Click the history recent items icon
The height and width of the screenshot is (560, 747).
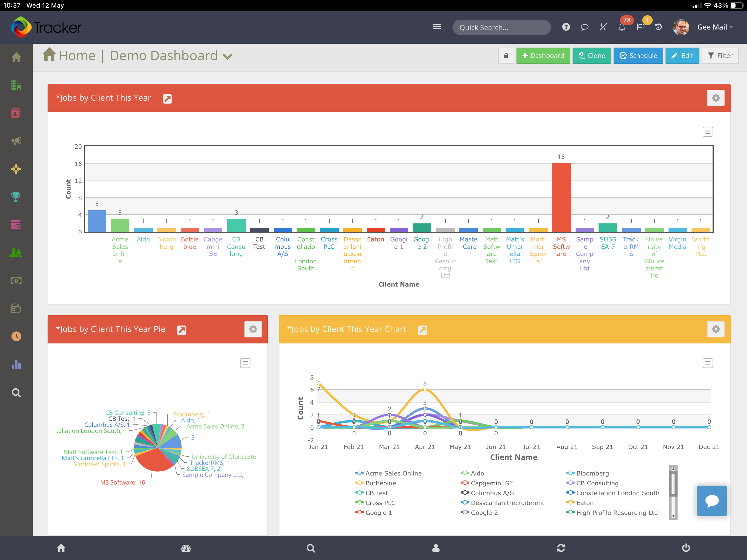click(x=658, y=27)
